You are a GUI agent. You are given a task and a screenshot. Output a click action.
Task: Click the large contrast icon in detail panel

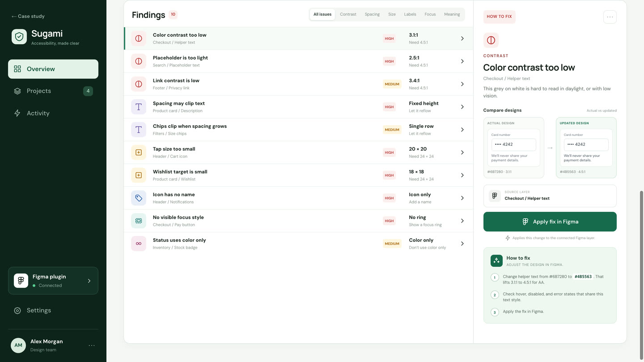tap(491, 40)
